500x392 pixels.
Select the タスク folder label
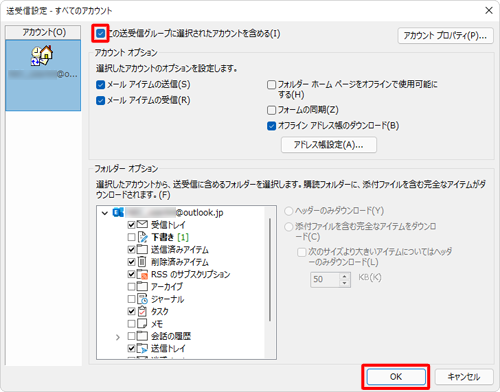point(160,311)
